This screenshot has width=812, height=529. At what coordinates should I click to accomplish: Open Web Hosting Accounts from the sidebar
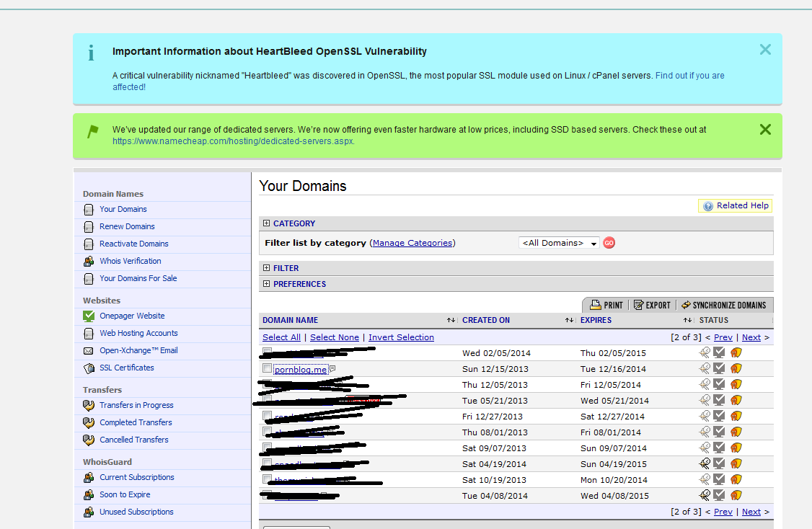click(138, 334)
